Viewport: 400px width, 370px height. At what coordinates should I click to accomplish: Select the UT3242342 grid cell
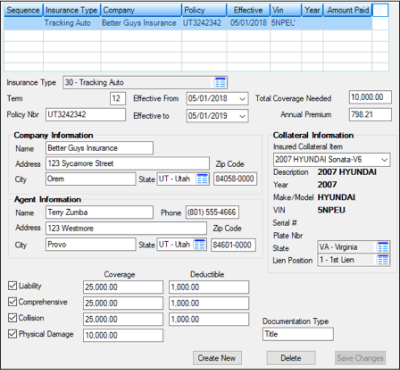(204, 23)
